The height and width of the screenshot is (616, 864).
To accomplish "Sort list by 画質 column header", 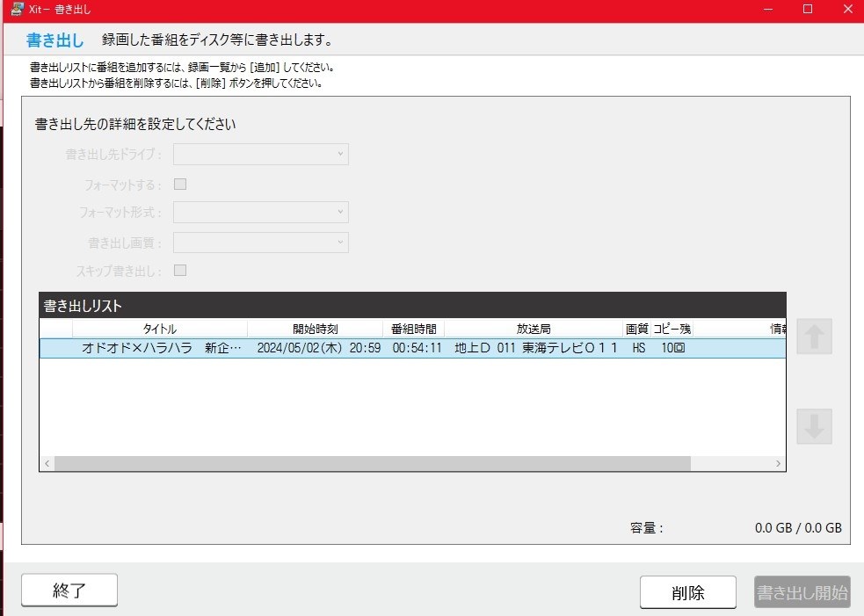I will [x=636, y=329].
